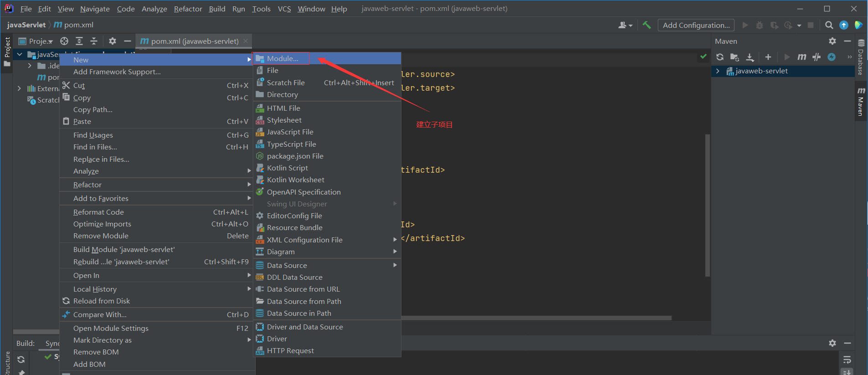Viewport: 868px width, 375px height.
Task: Choose Kotlin Script from the New submenu
Action: 327,168
